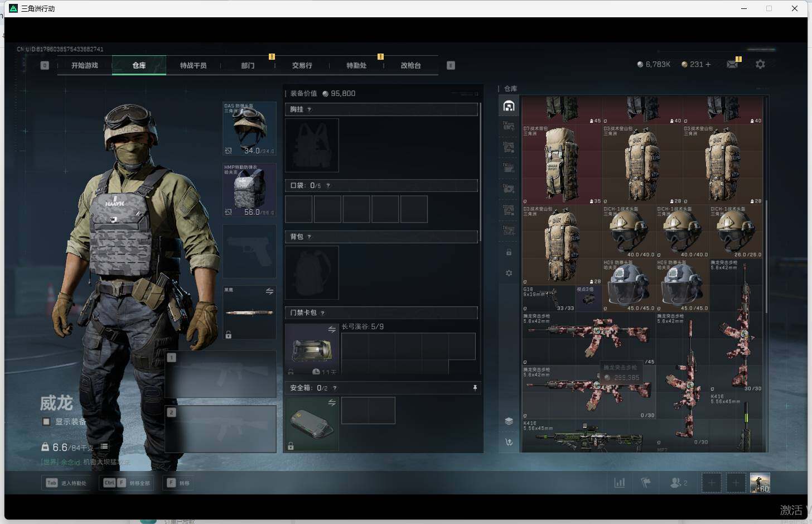Select the safe box container item
This screenshot has height=524, width=812.
[312, 424]
